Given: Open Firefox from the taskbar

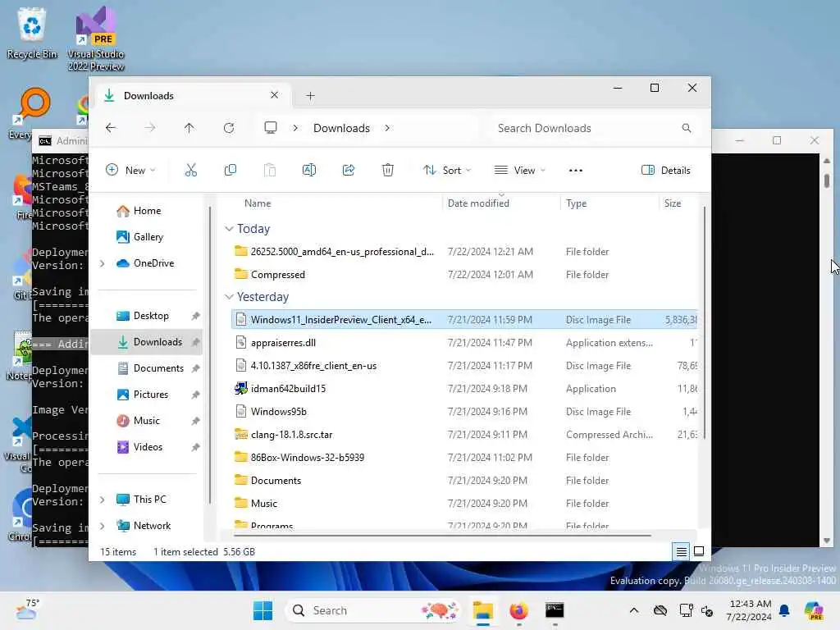Looking at the screenshot, I should tap(518, 610).
